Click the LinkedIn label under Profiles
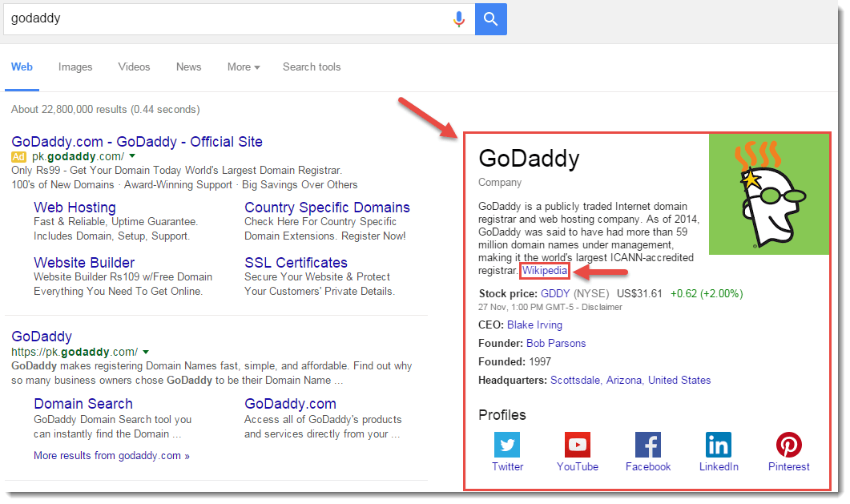The height and width of the screenshot is (504, 850). (719, 466)
